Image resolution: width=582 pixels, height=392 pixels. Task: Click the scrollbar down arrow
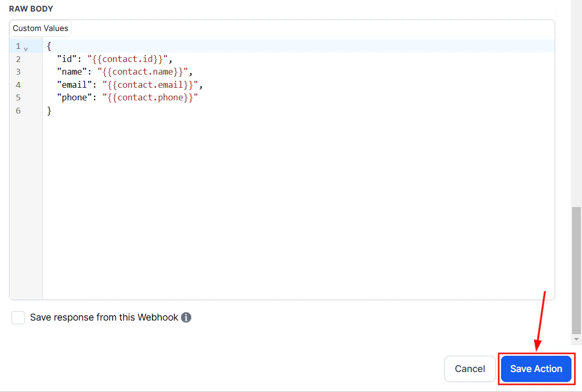pos(576,338)
